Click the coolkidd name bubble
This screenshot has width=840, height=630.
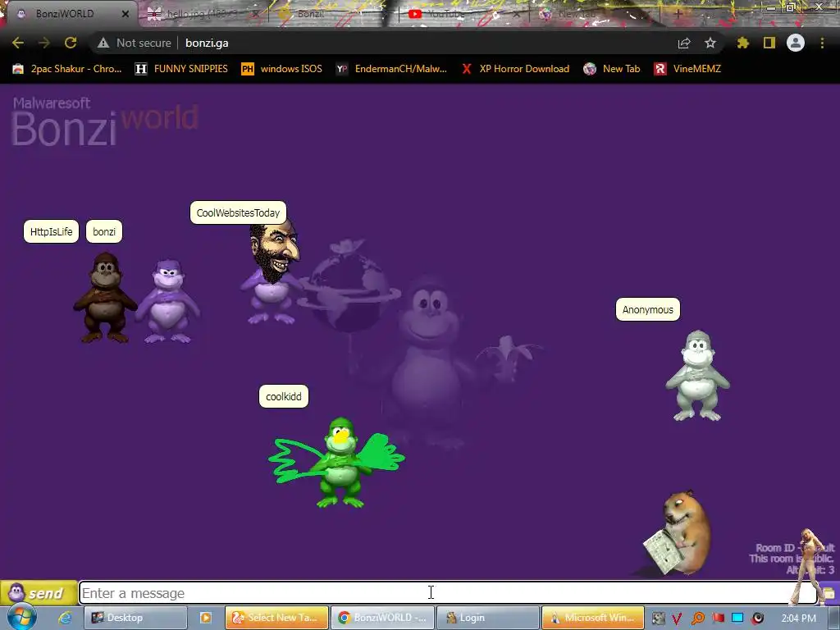(x=284, y=396)
